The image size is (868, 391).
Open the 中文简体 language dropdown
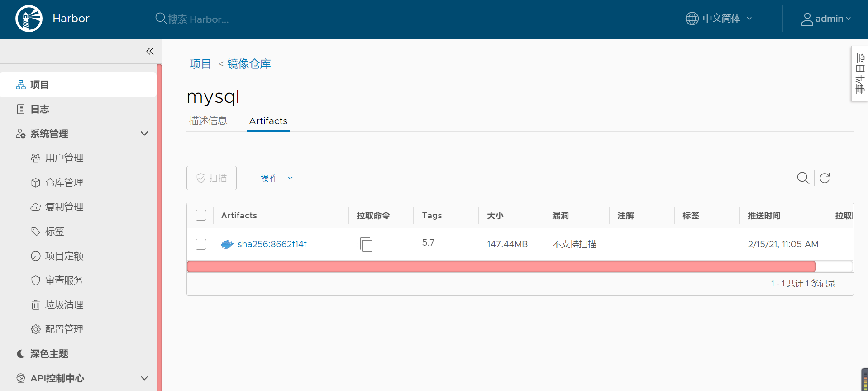point(719,19)
